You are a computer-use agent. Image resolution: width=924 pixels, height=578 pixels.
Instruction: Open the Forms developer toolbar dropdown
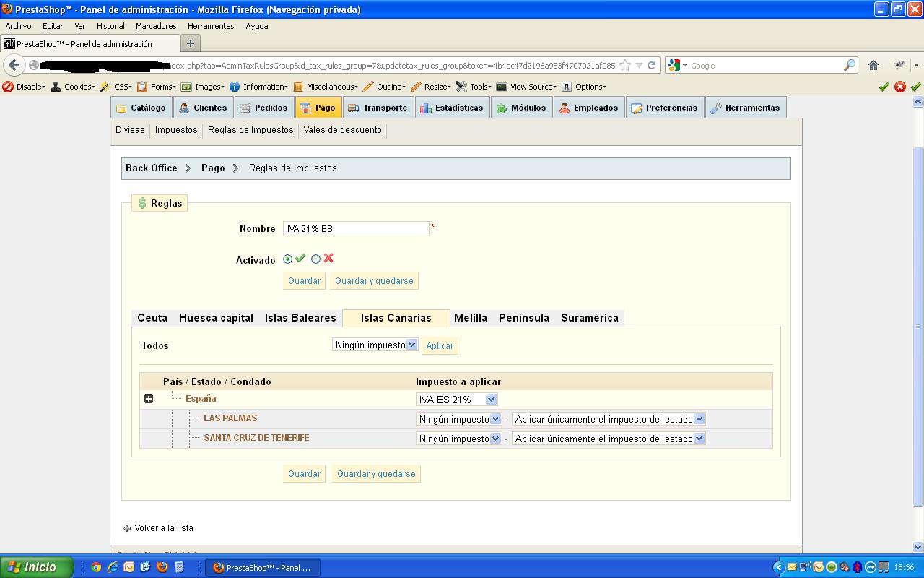pyautogui.click(x=157, y=87)
